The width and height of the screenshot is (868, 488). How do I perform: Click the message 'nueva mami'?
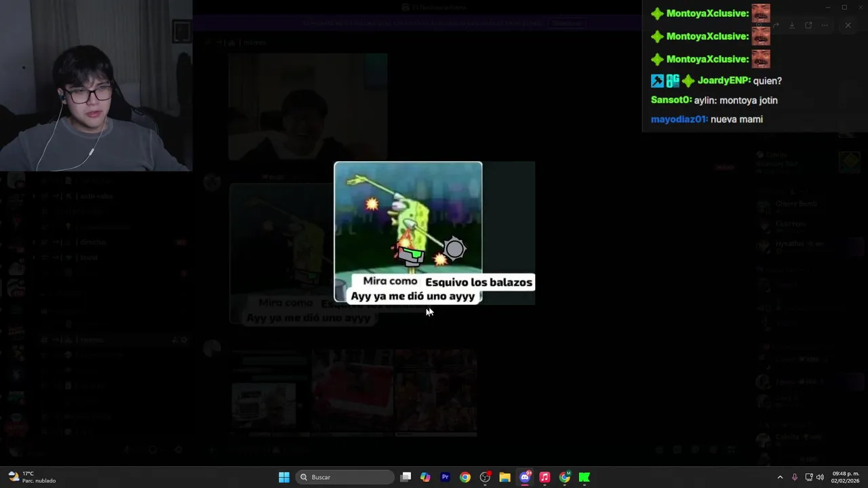736,119
